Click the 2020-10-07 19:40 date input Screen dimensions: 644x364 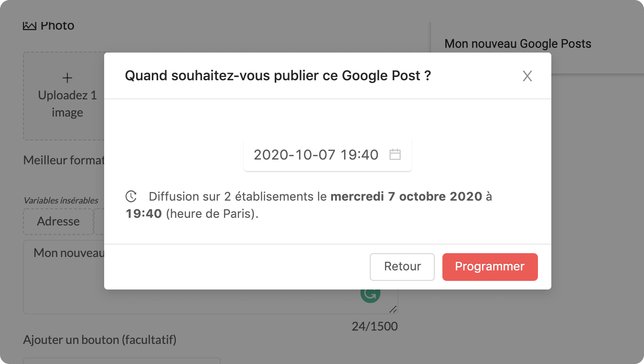[316, 155]
